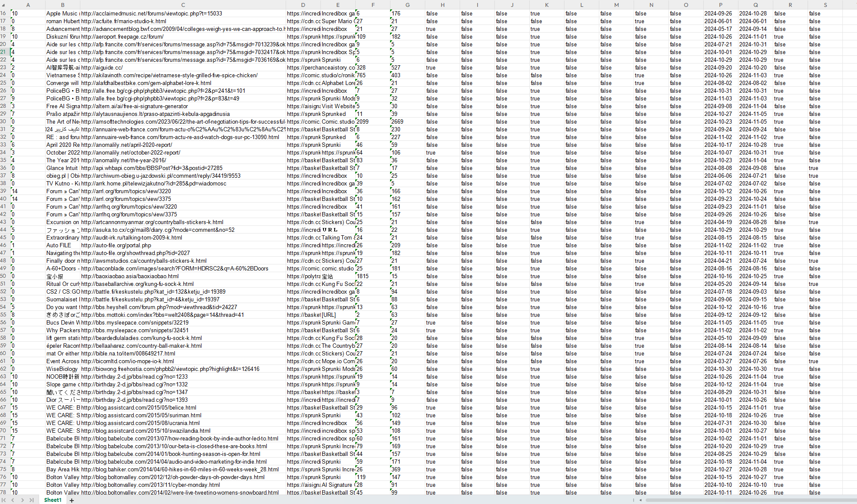Image resolution: width=857 pixels, height=504 pixels.
Task: Jump to the last sheet tab arrow
Action: [x=31, y=500]
